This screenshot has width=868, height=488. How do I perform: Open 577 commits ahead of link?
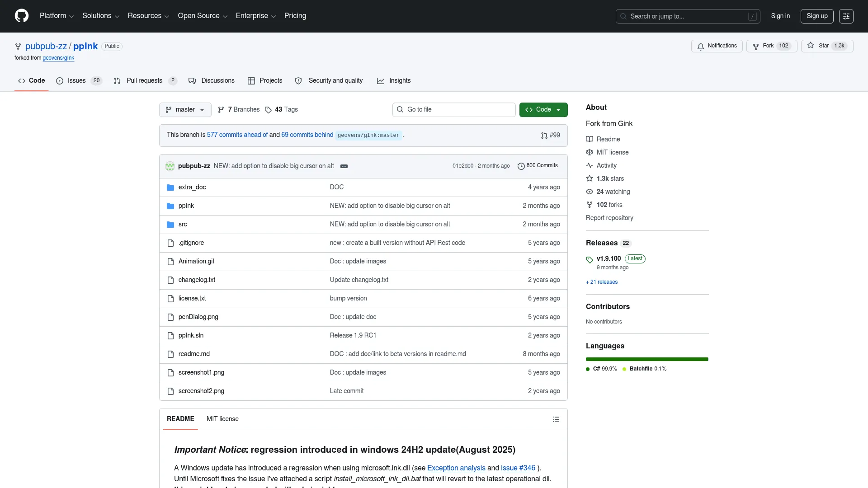(x=237, y=135)
